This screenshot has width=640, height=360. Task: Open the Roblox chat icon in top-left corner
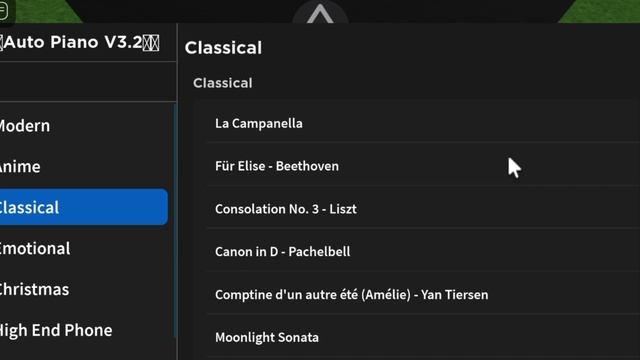[4, 11]
